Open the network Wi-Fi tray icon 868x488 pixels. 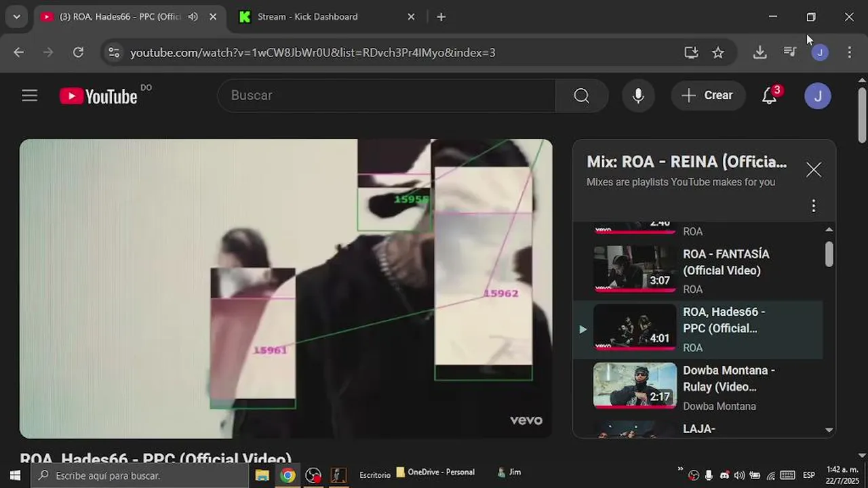[770, 475]
